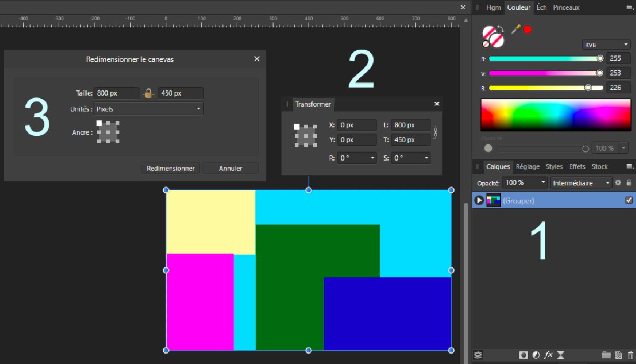
Task: Switch to the Couleur tab
Action: 519,7
